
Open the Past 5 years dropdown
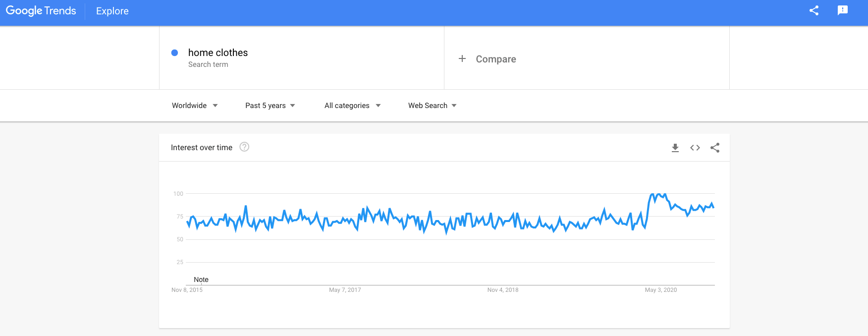coord(270,106)
